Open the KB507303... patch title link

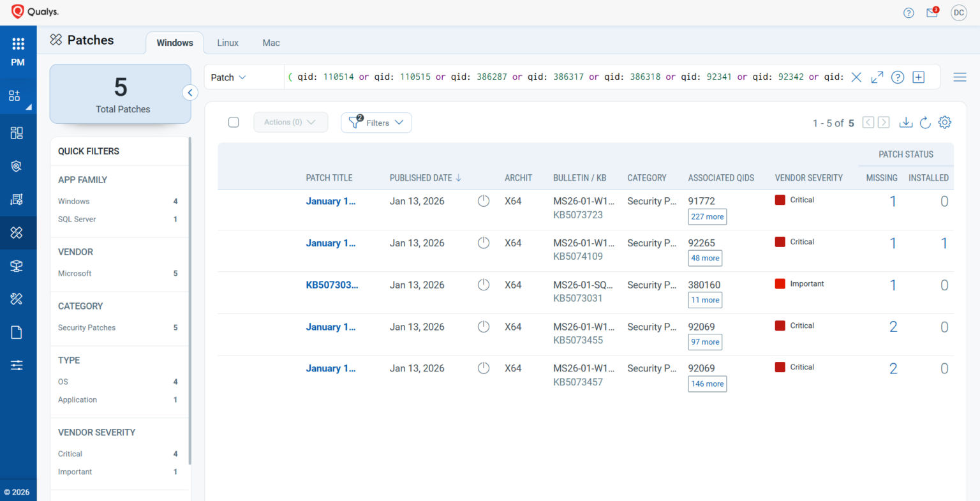(332, 285)
